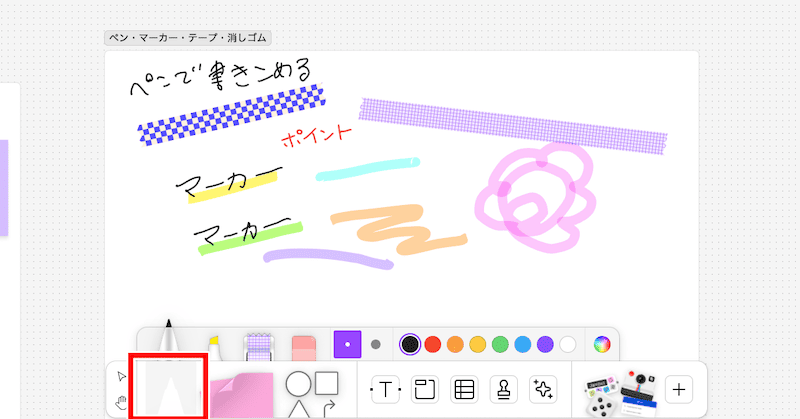Select the pen tool in the drawing bar

click(x=168, y=340)
